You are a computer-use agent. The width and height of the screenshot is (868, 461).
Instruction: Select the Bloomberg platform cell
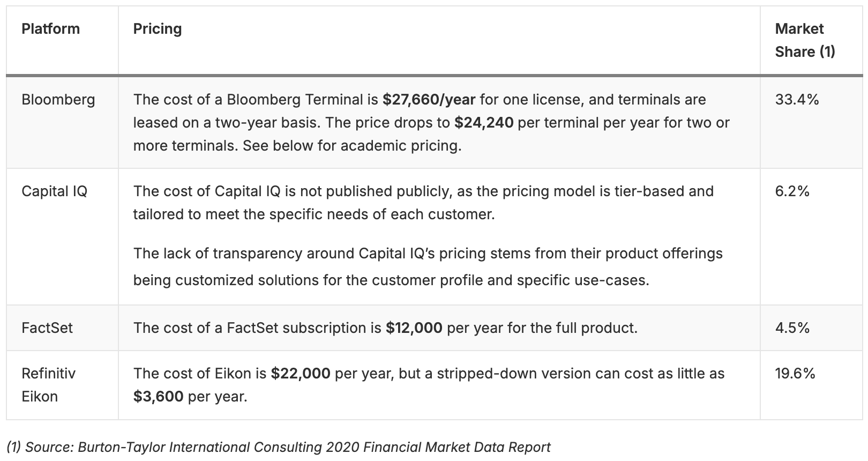click(58, 100)
